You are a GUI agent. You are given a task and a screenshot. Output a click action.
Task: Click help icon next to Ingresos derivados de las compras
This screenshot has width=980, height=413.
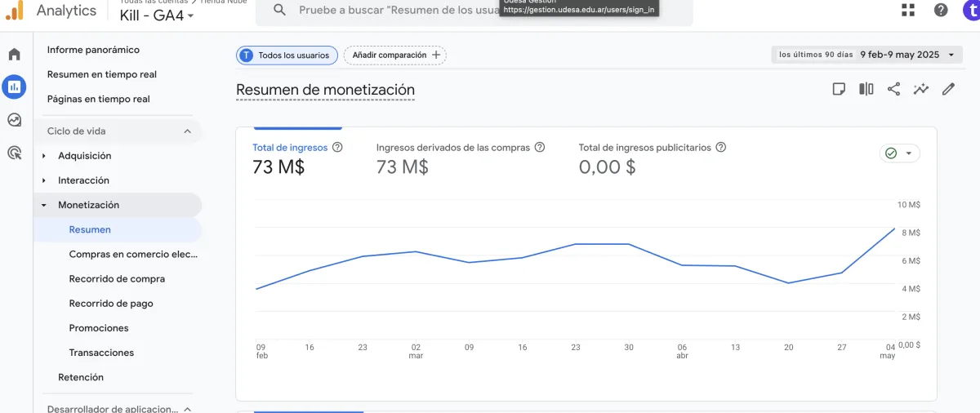[540, 148]
